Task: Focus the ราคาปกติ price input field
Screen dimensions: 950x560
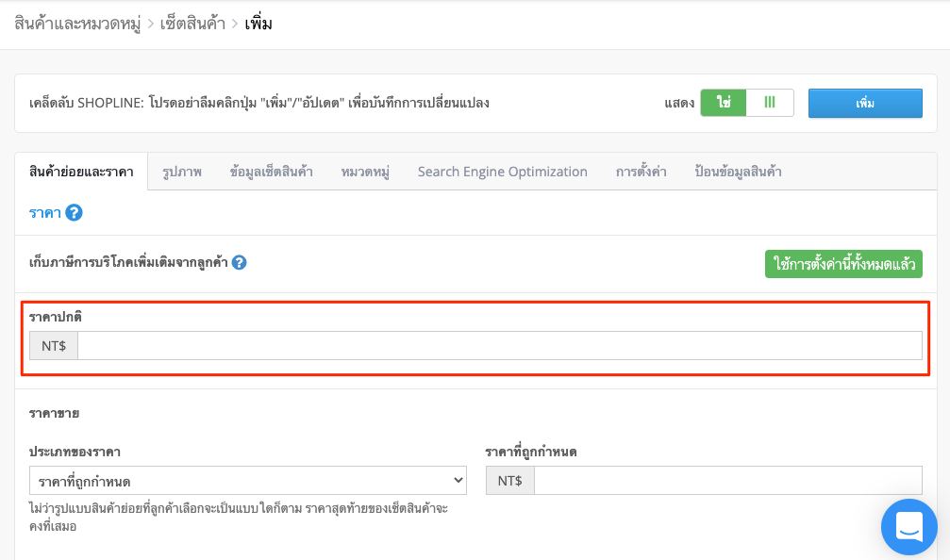Action: click(x=500, y=346)
